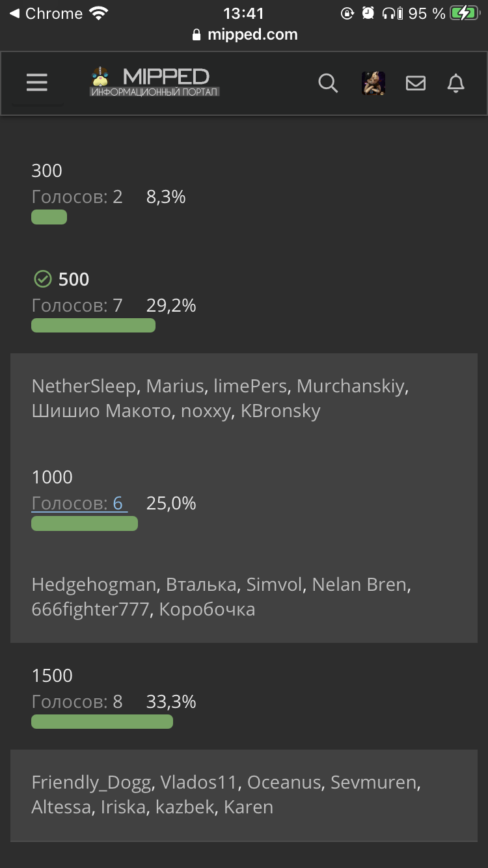Open Hedgehogman's profile link
This screenshot has width=488, height=868.
[94, 585]
